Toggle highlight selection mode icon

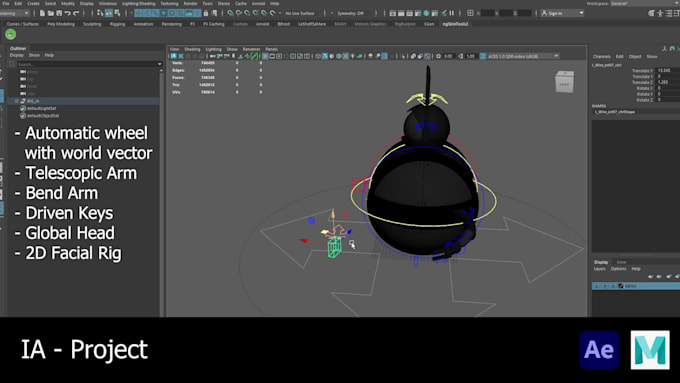click(x=215, y=13)
